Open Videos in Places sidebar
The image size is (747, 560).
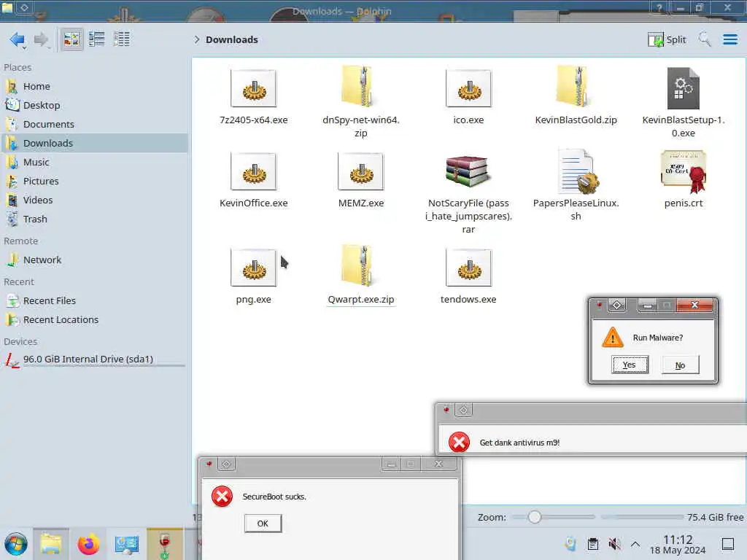click(94, 200)
